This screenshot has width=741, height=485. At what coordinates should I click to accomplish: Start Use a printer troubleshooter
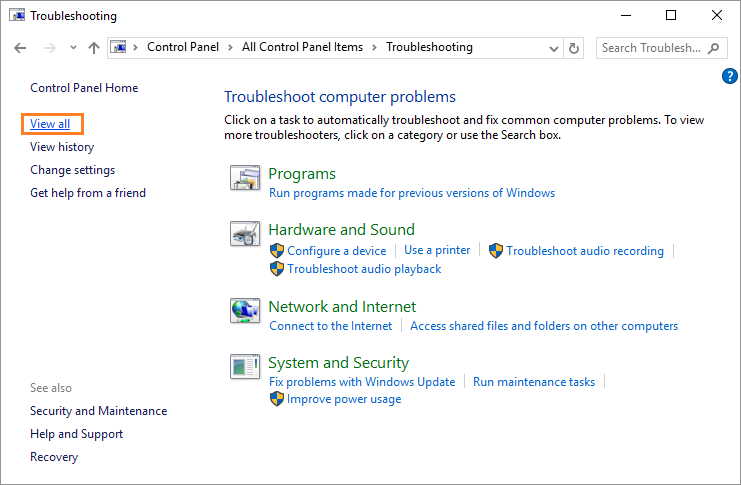437,250
